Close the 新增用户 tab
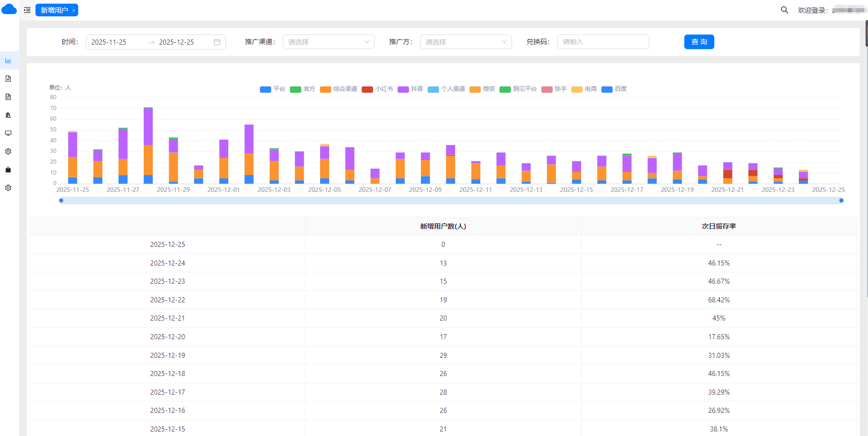The width and height of the screenshot is (868, 436). pyautogui.click(x=74, y=10)
